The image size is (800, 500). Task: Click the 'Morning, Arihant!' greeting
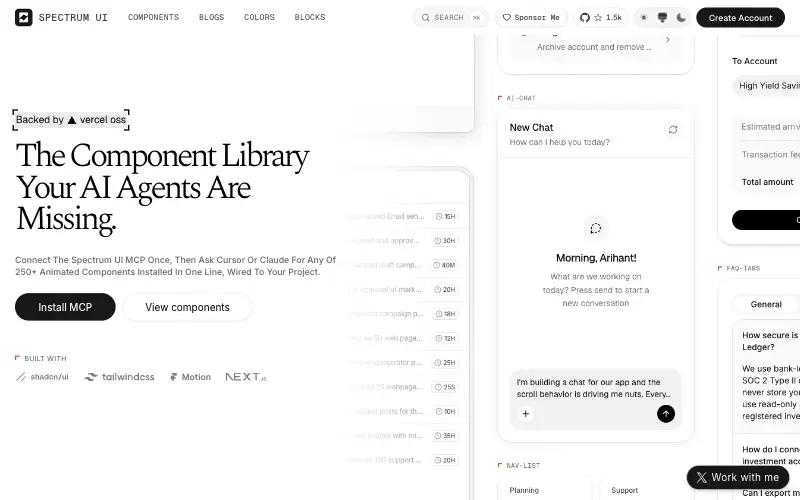click(x=596, y=258)
